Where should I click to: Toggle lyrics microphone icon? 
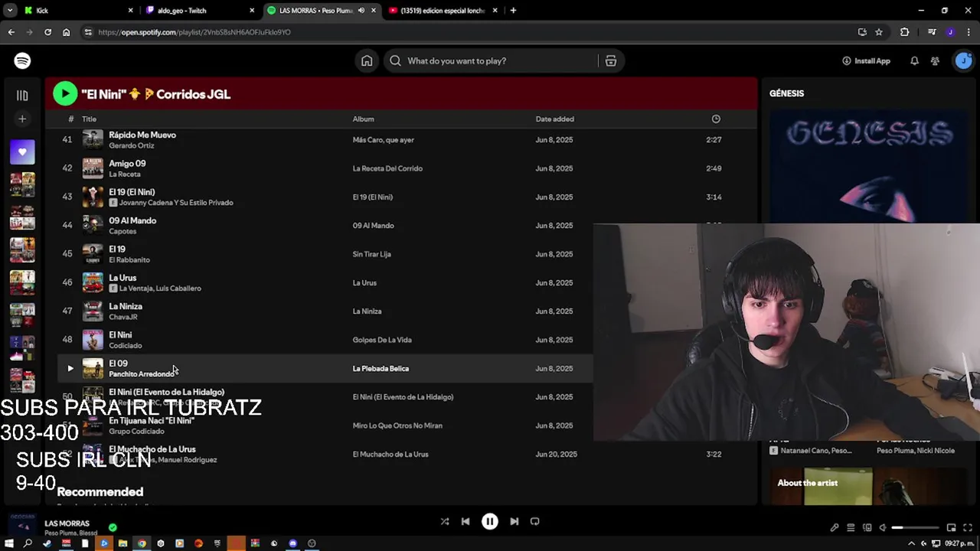(x=834, y=527)
